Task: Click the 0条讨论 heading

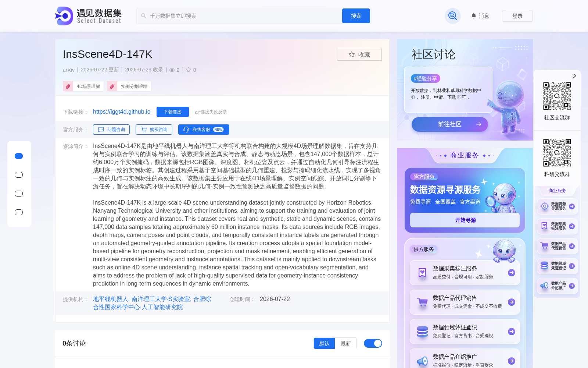Action: tap(74, 343)
